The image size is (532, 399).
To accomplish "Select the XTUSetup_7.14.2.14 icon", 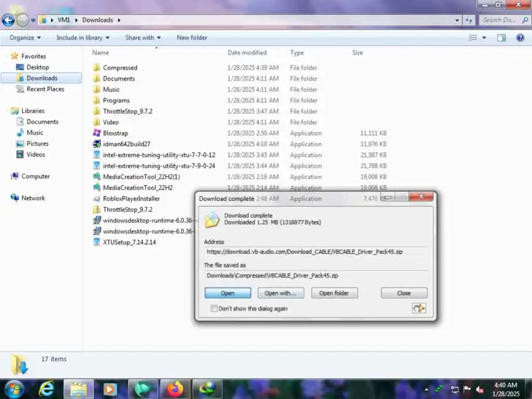I will [x=97, y=242].
